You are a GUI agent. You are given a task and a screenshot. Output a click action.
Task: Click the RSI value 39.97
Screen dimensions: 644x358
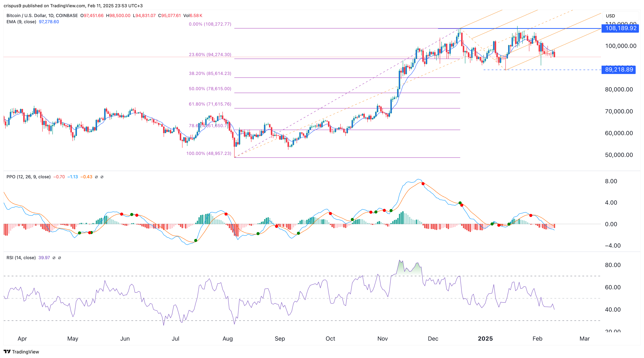[x=44, y=258]
